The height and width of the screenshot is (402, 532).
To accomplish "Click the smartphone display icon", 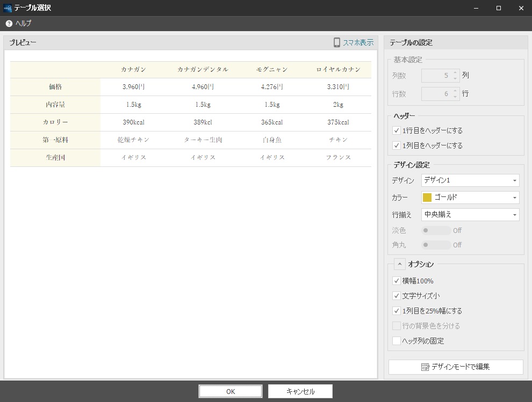I will point(336,42).
